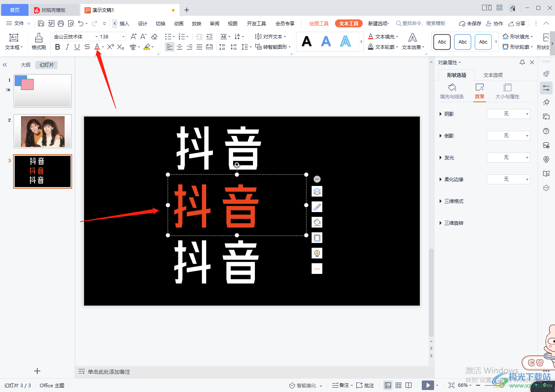Click the Text Effects (文本效果) button

(413, 42)
